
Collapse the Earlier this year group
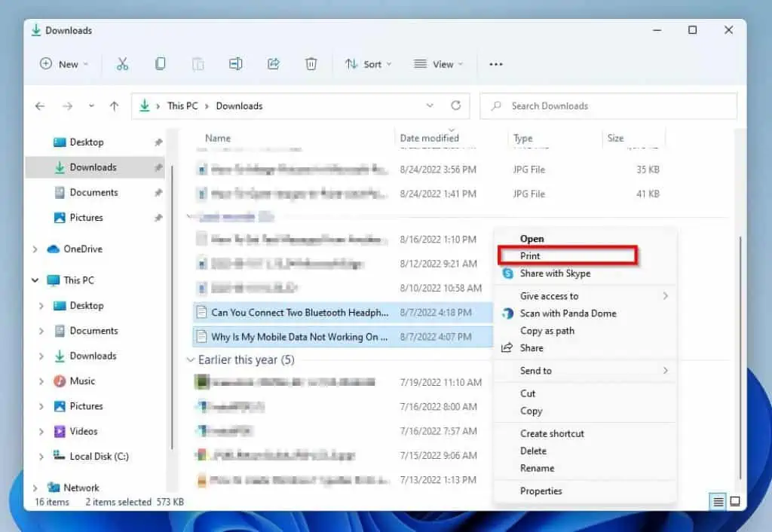point(191,360)
